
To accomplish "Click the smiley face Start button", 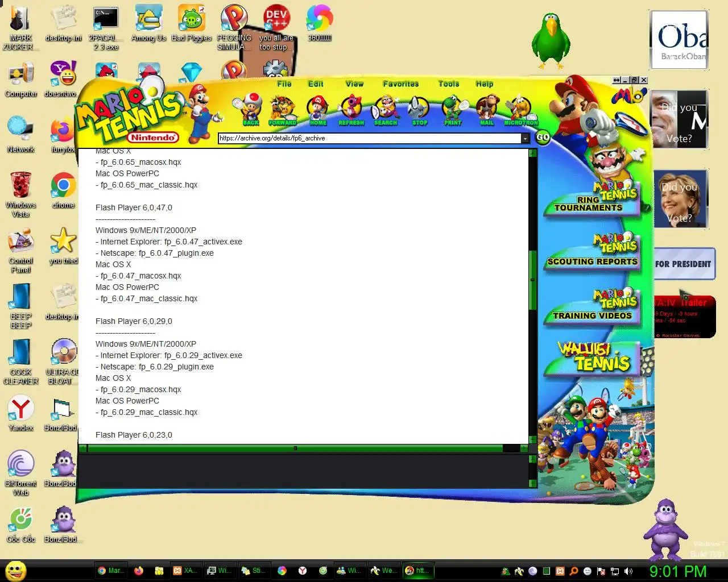I will (16, 571).
